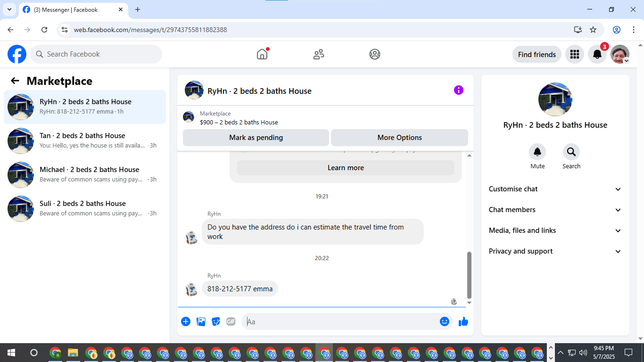
Task: Open the Facebook apps menu grid icon
Action: coord(574,54)
